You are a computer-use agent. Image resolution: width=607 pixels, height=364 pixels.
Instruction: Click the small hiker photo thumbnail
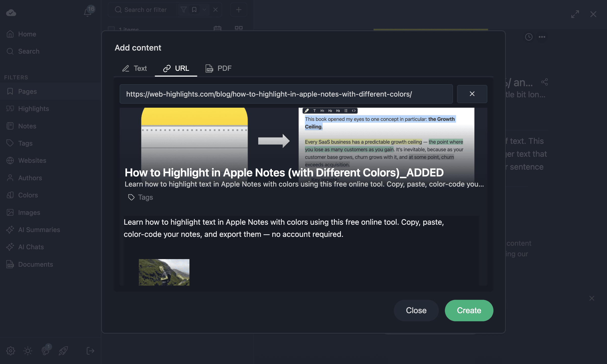tap(164, 272)
